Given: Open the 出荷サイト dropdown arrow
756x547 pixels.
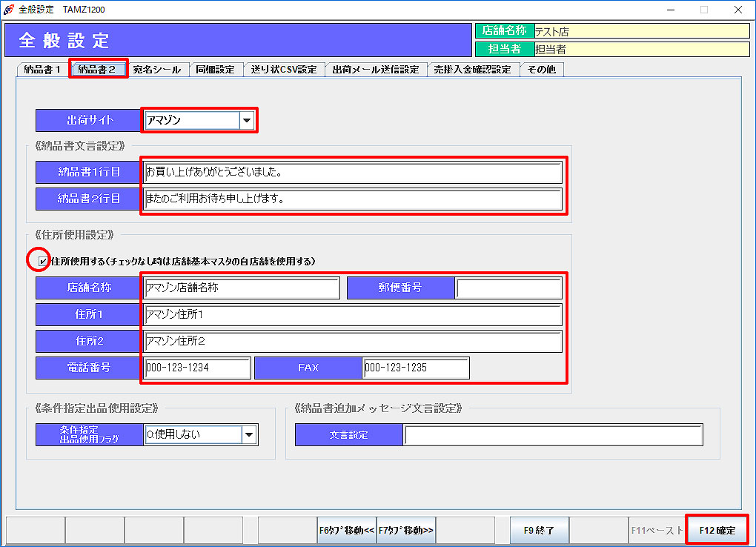Looking at the screenshot, I should (x=248, y=120).
